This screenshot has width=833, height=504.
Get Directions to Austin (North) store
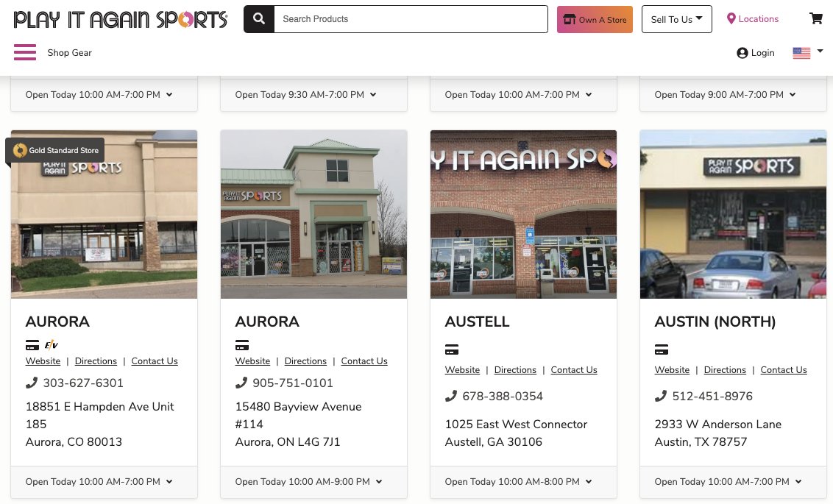click(725, 370)
